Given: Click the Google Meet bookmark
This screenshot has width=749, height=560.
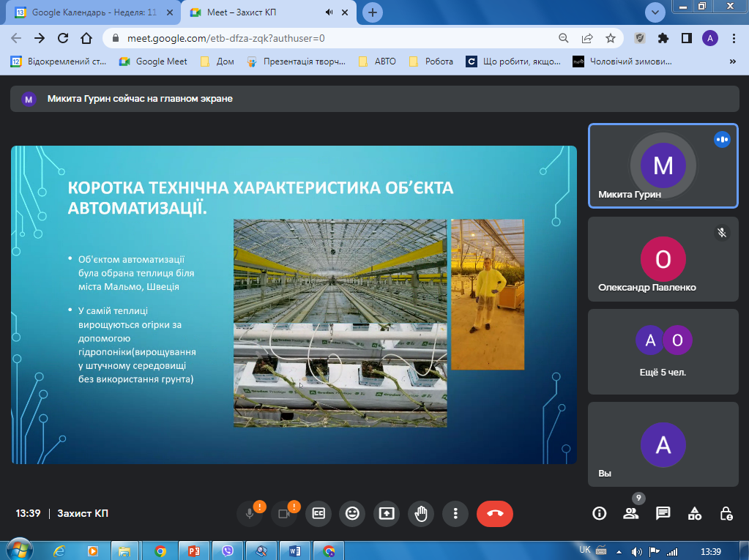Looking at the screenshot, I should point(153,61).
